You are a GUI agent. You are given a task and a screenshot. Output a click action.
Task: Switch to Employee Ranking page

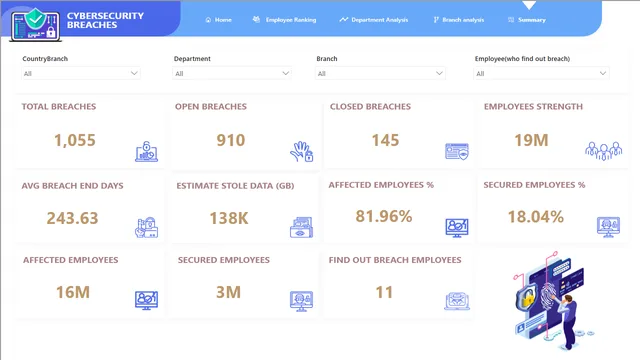coord(284,20)
